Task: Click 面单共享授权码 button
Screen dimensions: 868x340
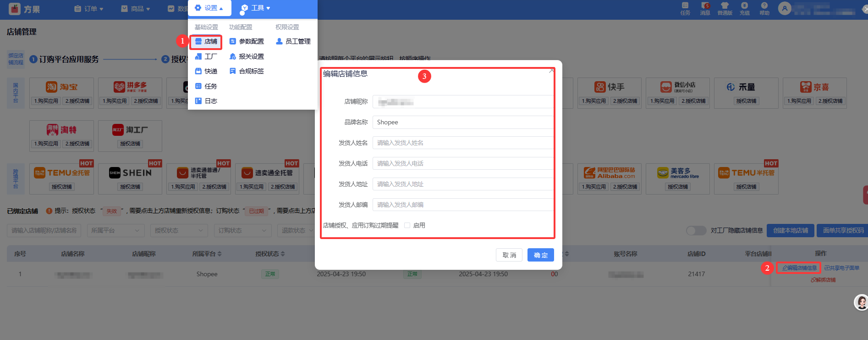Action: click(x=842, y=230)
